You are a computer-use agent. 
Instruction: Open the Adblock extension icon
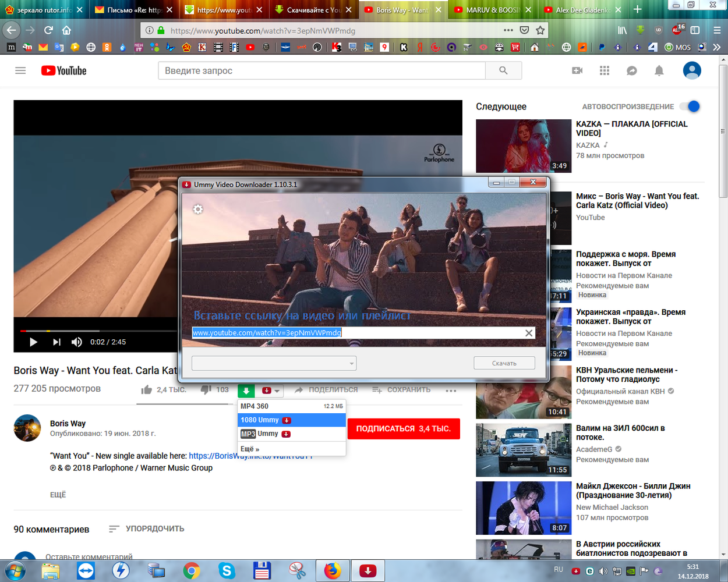point(677,30)
